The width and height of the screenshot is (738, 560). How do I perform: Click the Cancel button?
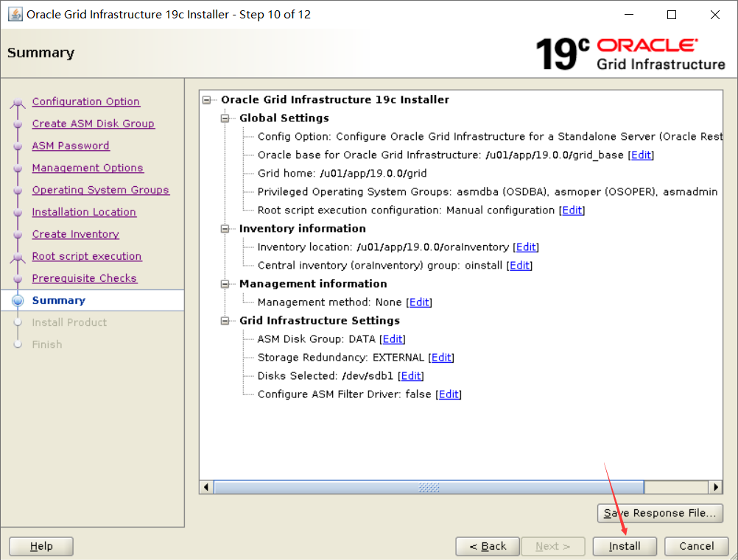(697, 546)
